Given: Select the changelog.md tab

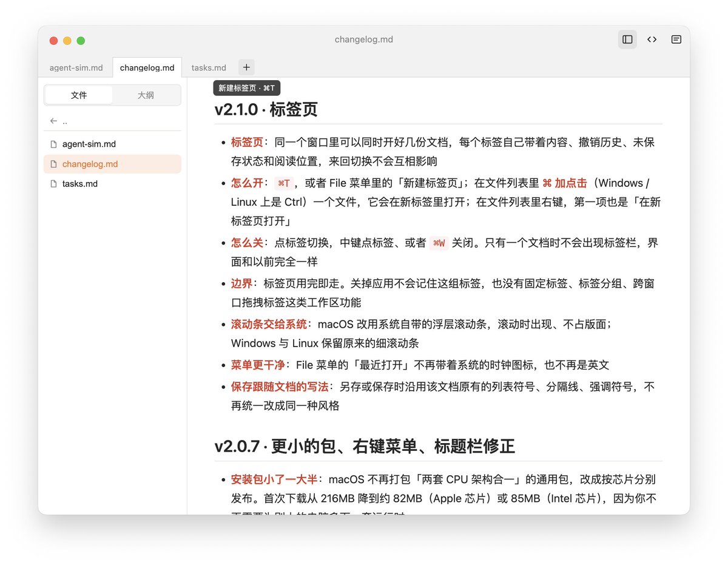Looking at the screenshot, I should click(x=147, y=67).
